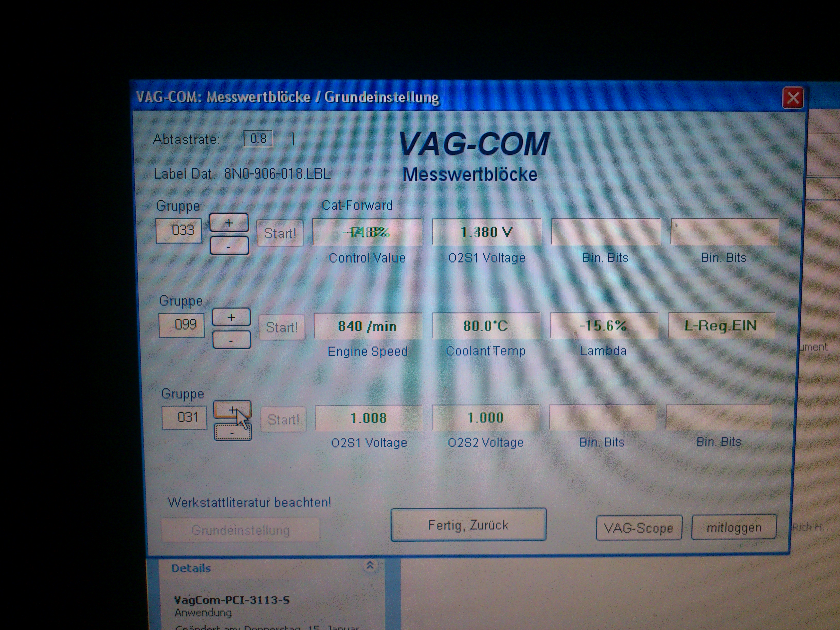The width and height of the screenshot is (840, 630).
Task: Click the Coolant Temp label
Action: tap(485, 351)
